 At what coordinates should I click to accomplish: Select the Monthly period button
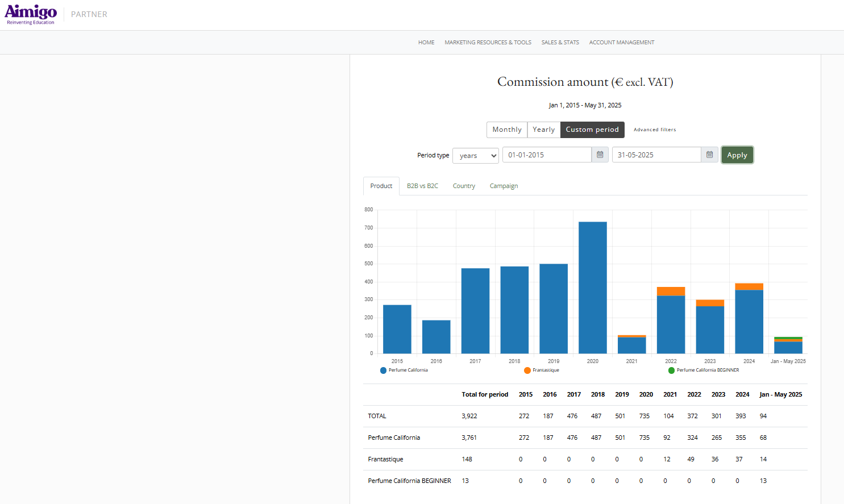pyautogui.click(x=507, y=130)
